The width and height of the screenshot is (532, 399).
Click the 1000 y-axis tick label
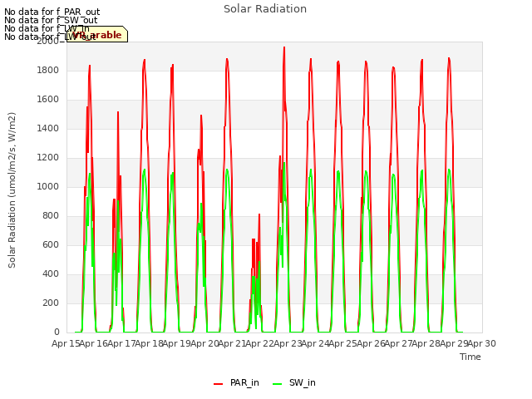[48, 186]
